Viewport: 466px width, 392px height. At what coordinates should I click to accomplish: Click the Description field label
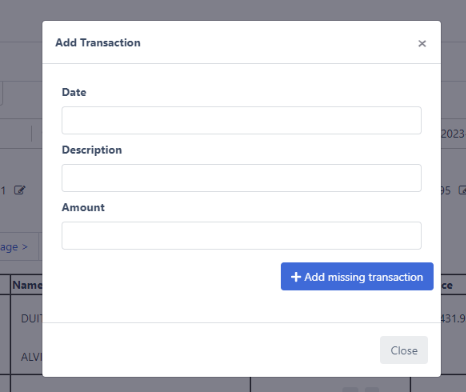click(x=92, y=150)
